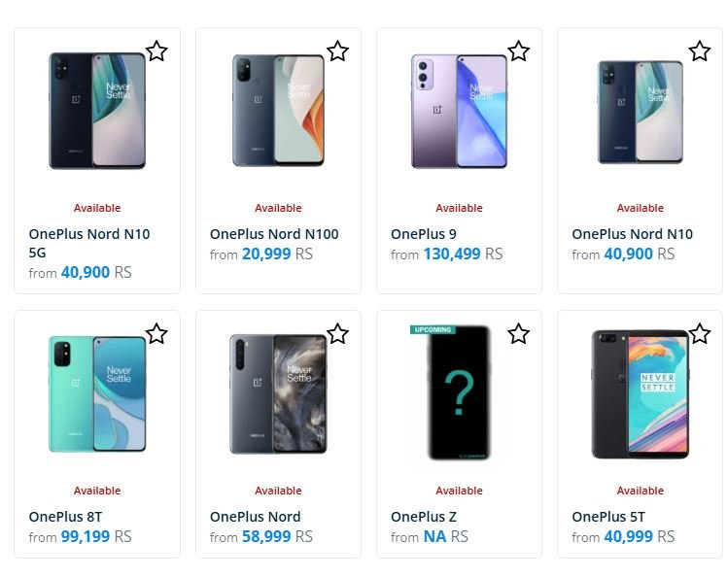Open the OnePlus Nord N100 title link
This screenshot has height=577, width=728.
[x=274, y=234]
